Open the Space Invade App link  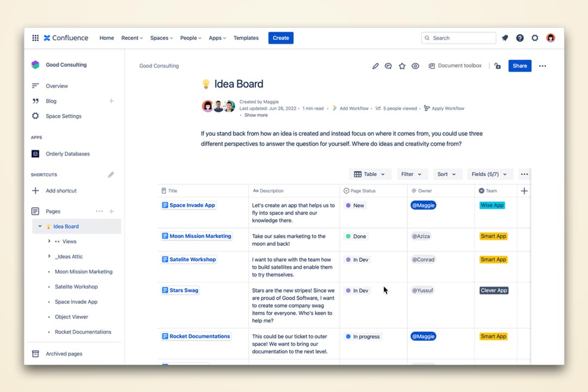(x=192, y=205)
